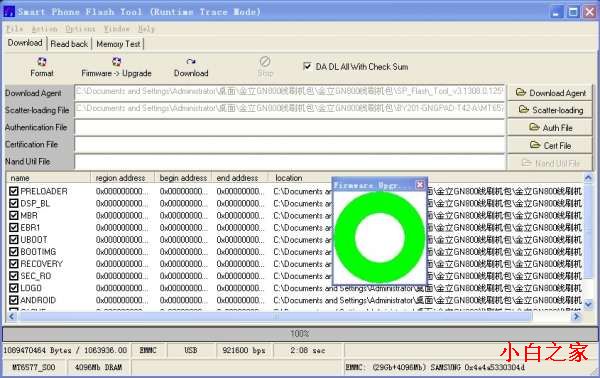The height and width of the screenshot is (378, 600).
Task: Switch to the Download tab
Action: (x=25, y=43)
